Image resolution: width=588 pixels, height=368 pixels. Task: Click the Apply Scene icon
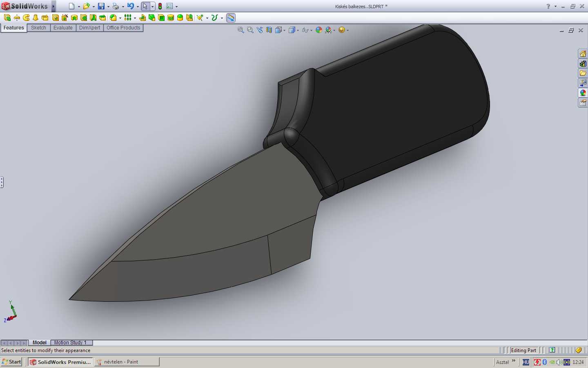pyautogui.click(x=328, y=30)
